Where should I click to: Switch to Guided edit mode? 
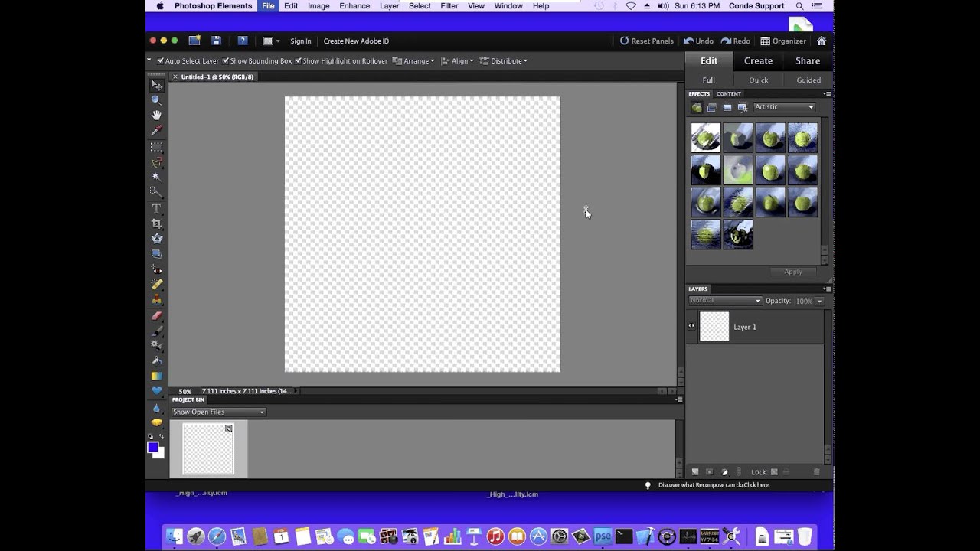[x=808, y=80]
